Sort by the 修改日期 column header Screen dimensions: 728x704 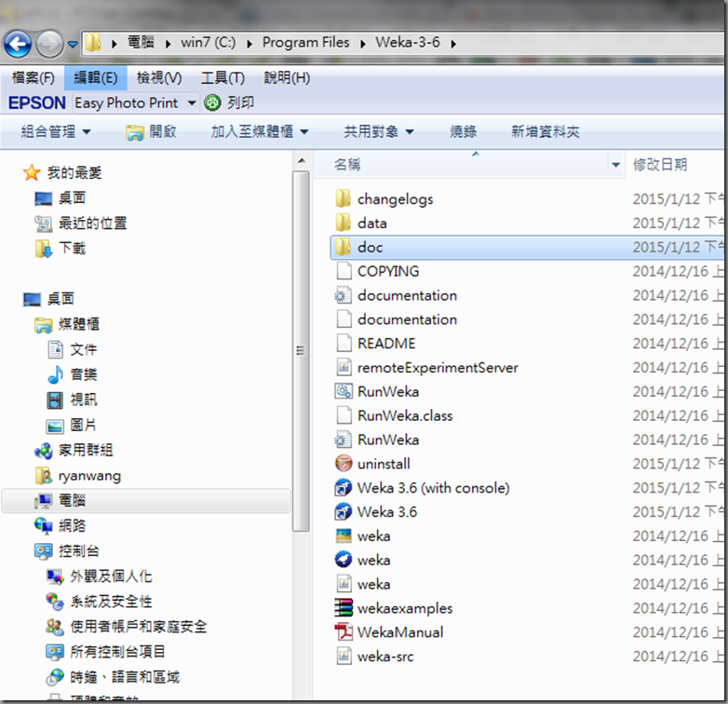(660, 164)
